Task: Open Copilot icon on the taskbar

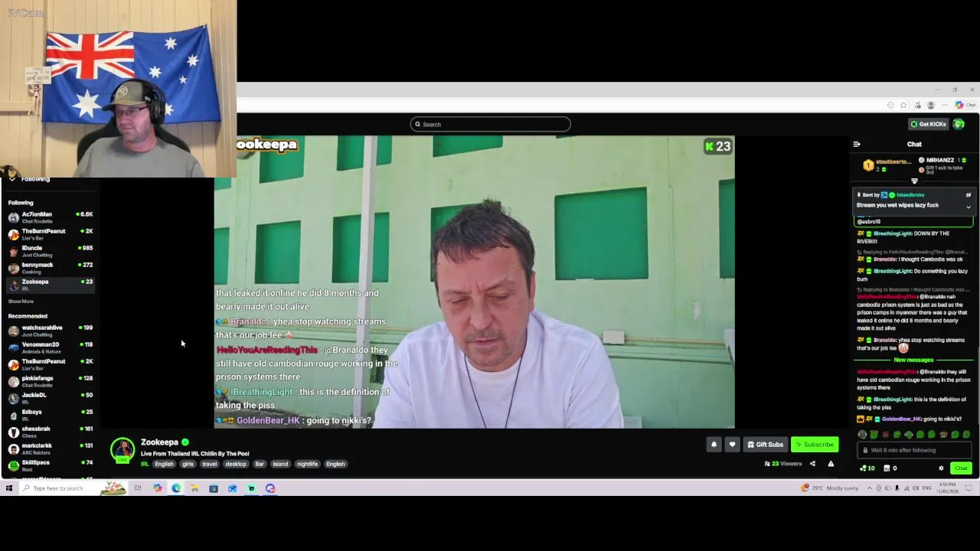Action: 158,488
